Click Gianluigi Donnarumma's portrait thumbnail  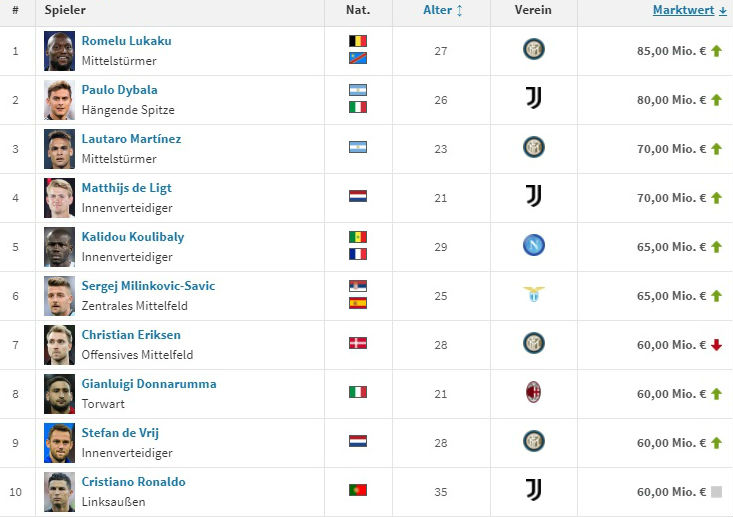point(59,393)
